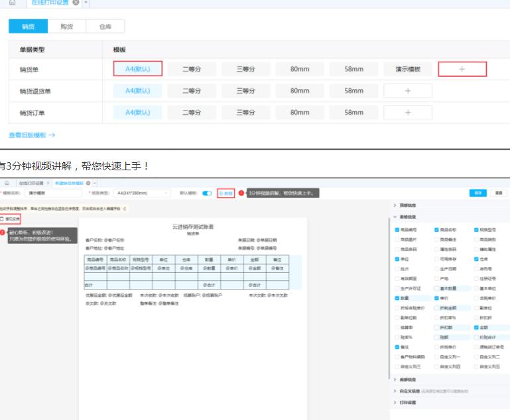Select the @单据日期 field on the template
Viewport: 510px width, 420px height.
click(x=267, y=240)
